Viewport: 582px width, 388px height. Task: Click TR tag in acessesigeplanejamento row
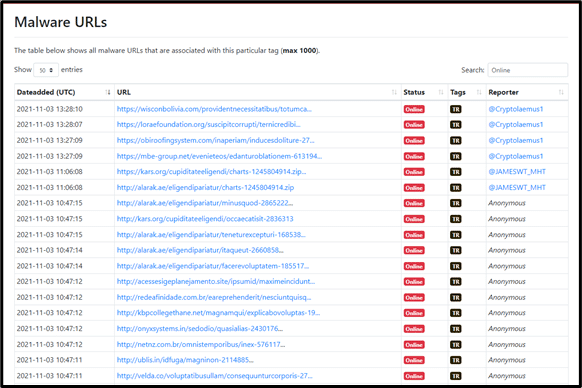pos(456,282)
